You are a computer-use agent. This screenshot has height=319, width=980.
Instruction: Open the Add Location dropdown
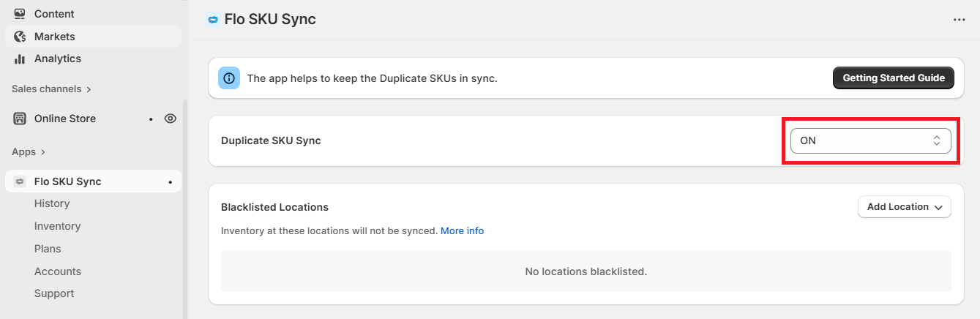(905, 207)
